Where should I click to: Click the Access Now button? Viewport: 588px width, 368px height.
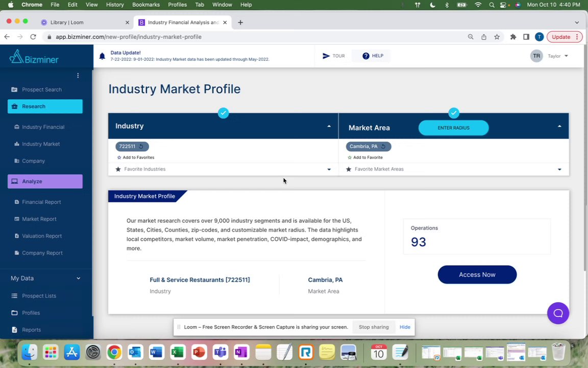click(477, 274)
